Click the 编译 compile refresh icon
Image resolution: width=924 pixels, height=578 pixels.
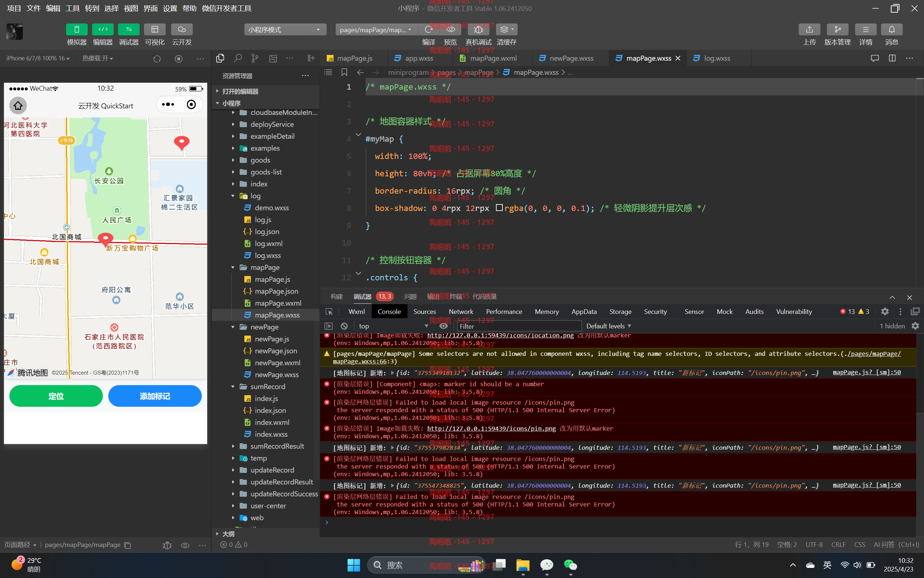[x=428, y=29]
